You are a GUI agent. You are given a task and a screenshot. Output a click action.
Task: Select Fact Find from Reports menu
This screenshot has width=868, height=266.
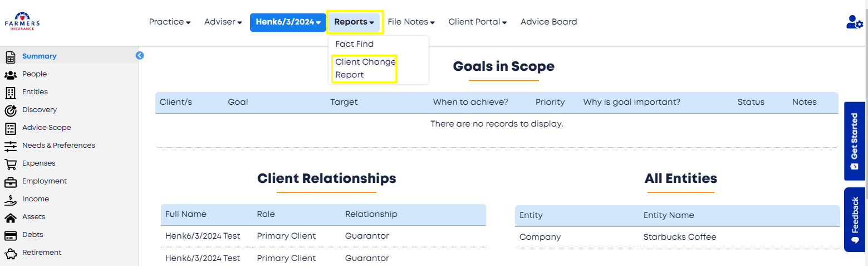[355, 44]
